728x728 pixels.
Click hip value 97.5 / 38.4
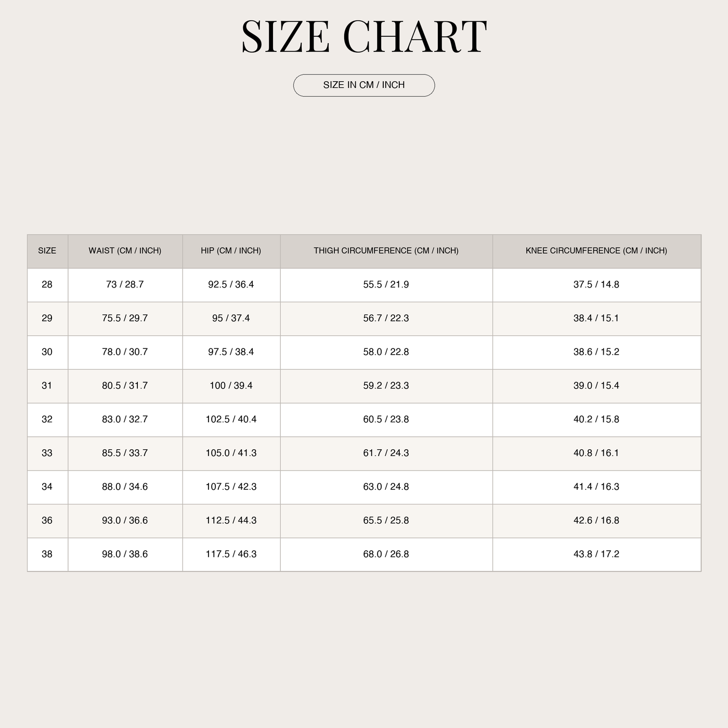pyautogui.click(x=231, y=352)
